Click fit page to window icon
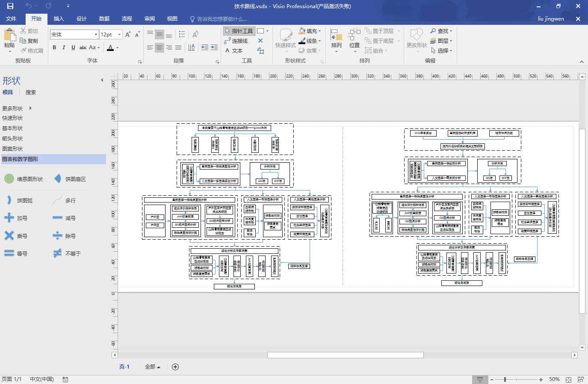Screen dimensions: 588x384 (568, 380)
